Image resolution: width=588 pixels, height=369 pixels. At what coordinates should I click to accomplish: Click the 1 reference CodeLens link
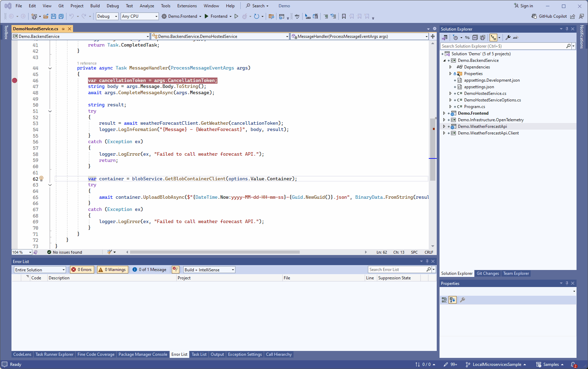[x=87, y=63]
